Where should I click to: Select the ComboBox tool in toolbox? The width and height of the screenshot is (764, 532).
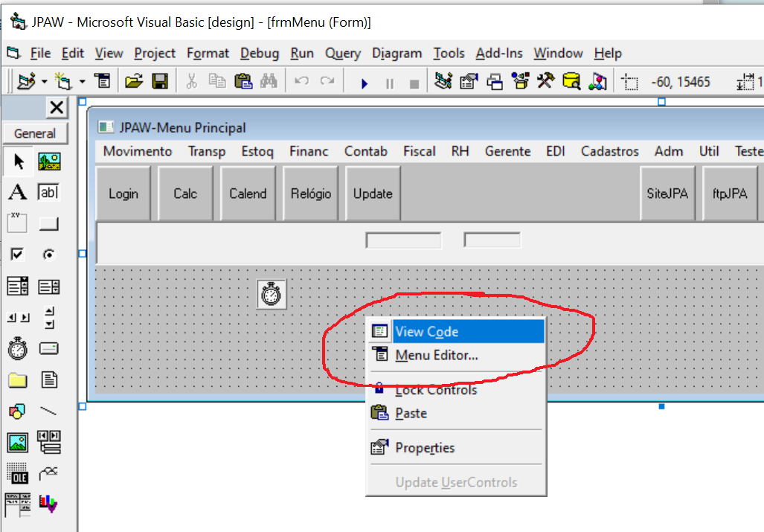click(18, 286)
